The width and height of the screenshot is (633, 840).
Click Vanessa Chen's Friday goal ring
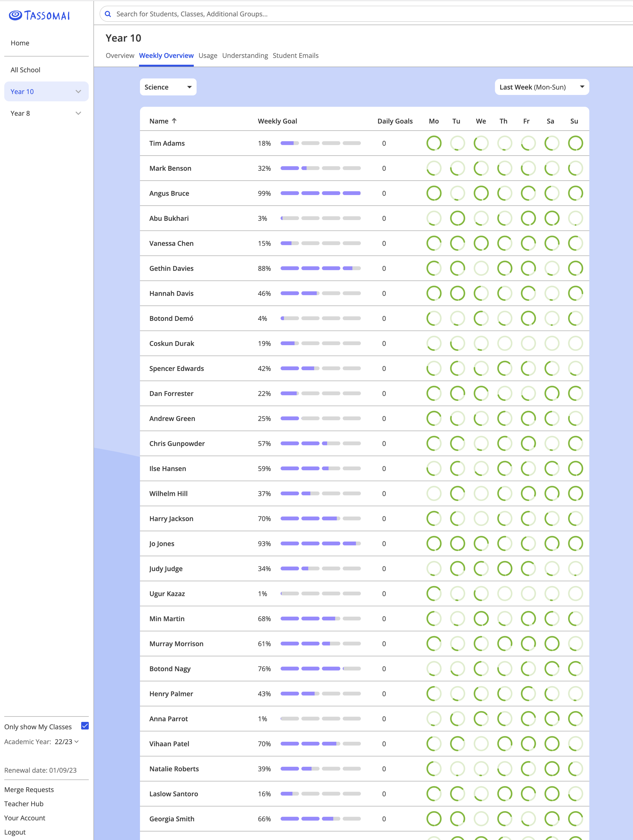click(528, 243)
